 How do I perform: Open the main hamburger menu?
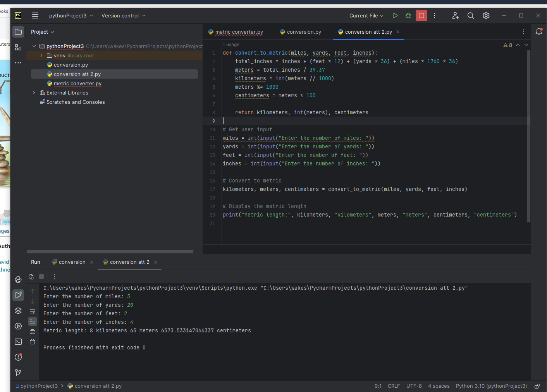[35, 15]
